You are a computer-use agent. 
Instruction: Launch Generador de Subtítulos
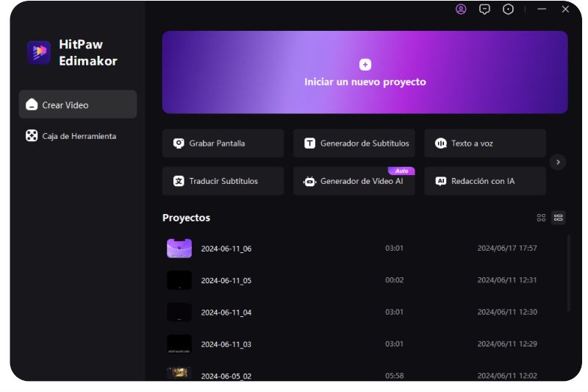pyautogui.click(x=354, y=143)
